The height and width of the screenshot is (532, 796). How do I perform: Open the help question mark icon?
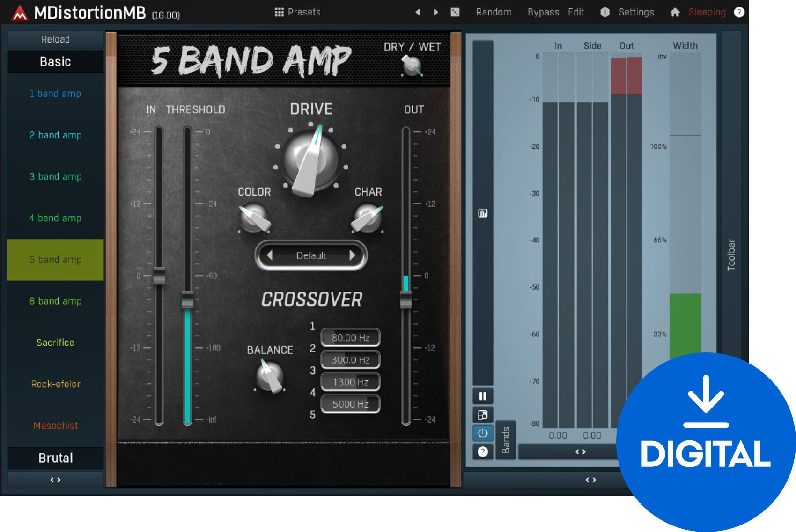[740, 12]
